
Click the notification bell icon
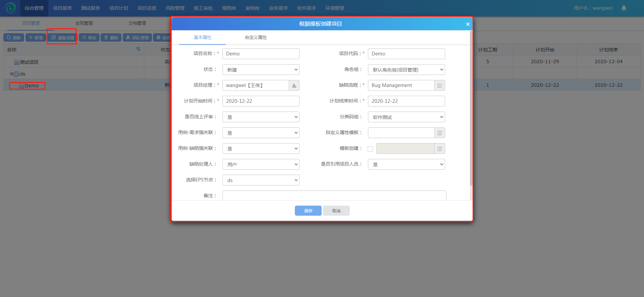pos(624,8)
